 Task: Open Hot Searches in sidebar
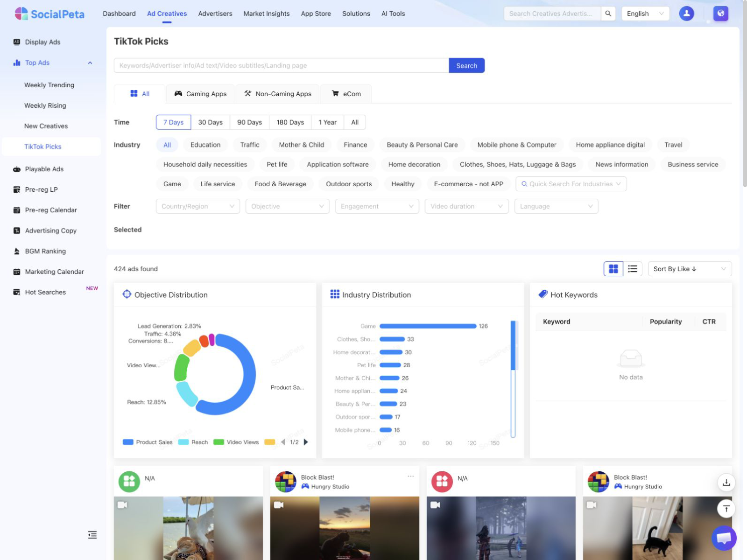coord(45,292)
